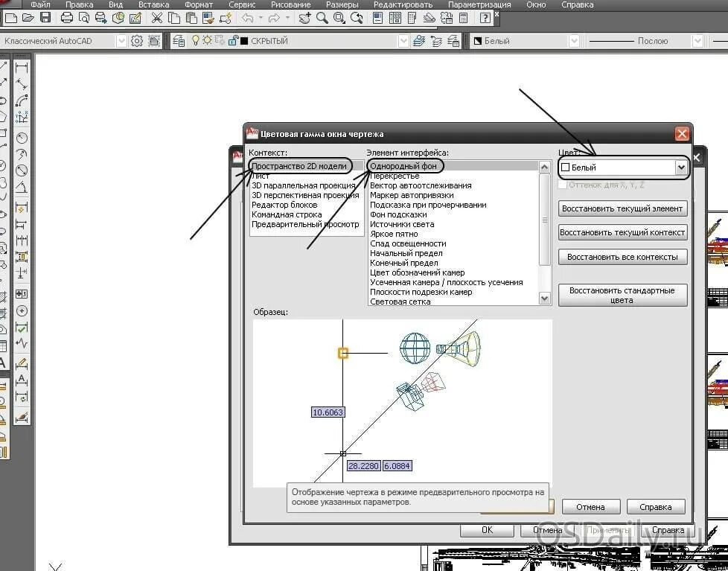728x571 pixels.
Task: Select the Center Mark tool
Action: click(22, 310)
